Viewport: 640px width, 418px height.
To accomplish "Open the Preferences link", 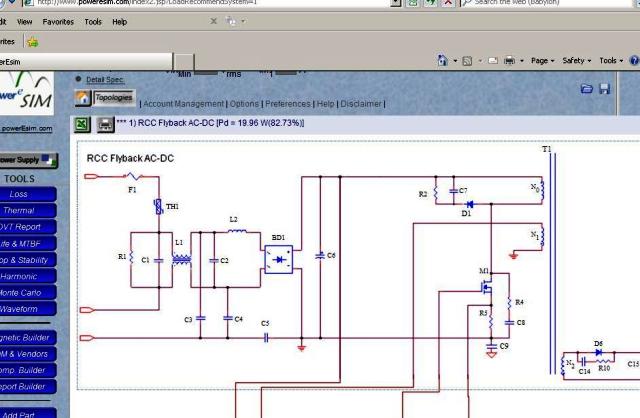I will (x=288, y=104).
